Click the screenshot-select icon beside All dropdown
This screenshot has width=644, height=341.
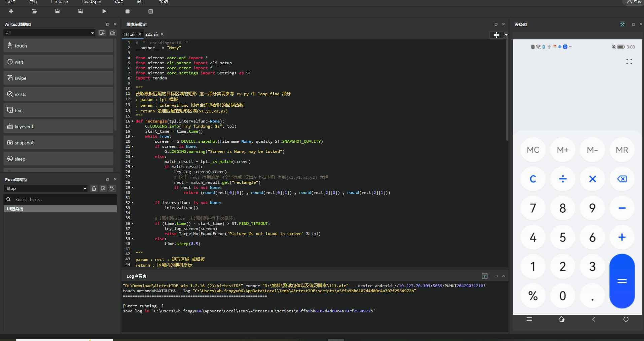coord(102,33)
